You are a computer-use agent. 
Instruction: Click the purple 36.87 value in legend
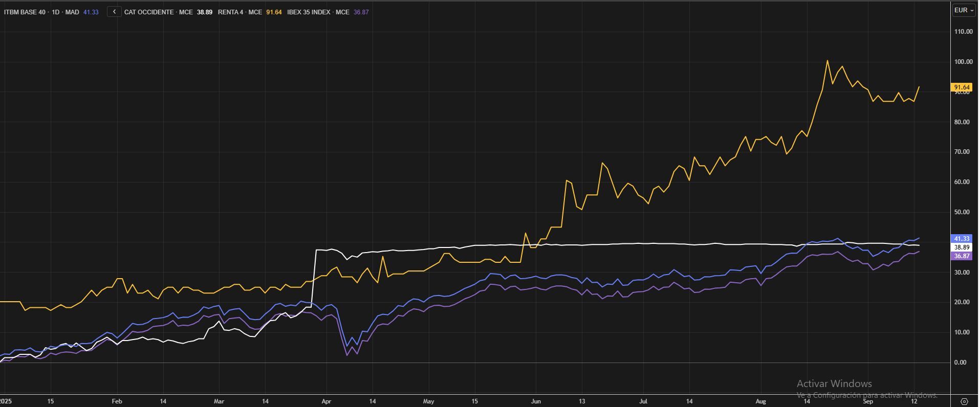coord(361,12)
